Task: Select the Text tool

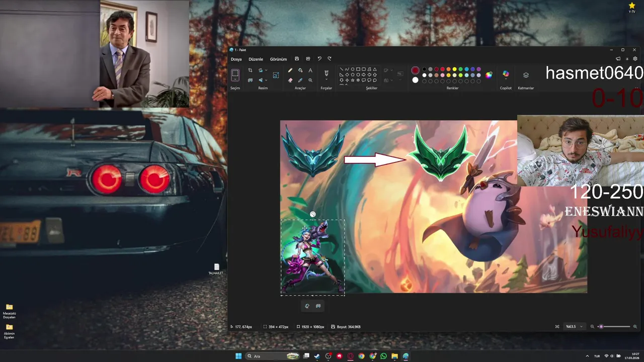Action: point(310,70)
